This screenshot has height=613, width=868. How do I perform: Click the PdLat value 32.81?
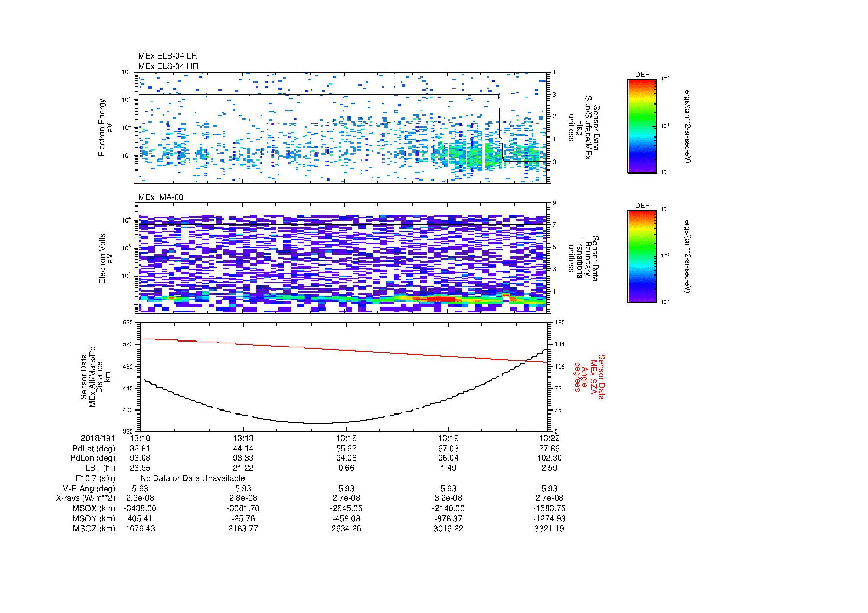click(x=140, y=449)
